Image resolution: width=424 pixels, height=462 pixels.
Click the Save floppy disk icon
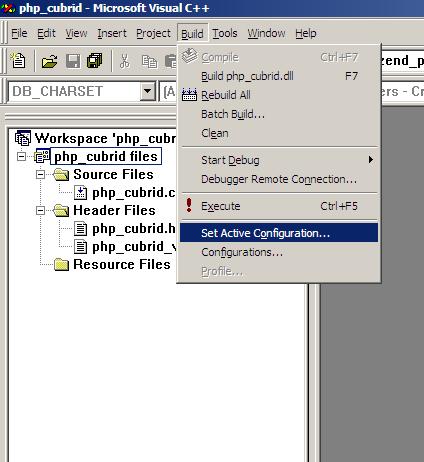point(73,62)
